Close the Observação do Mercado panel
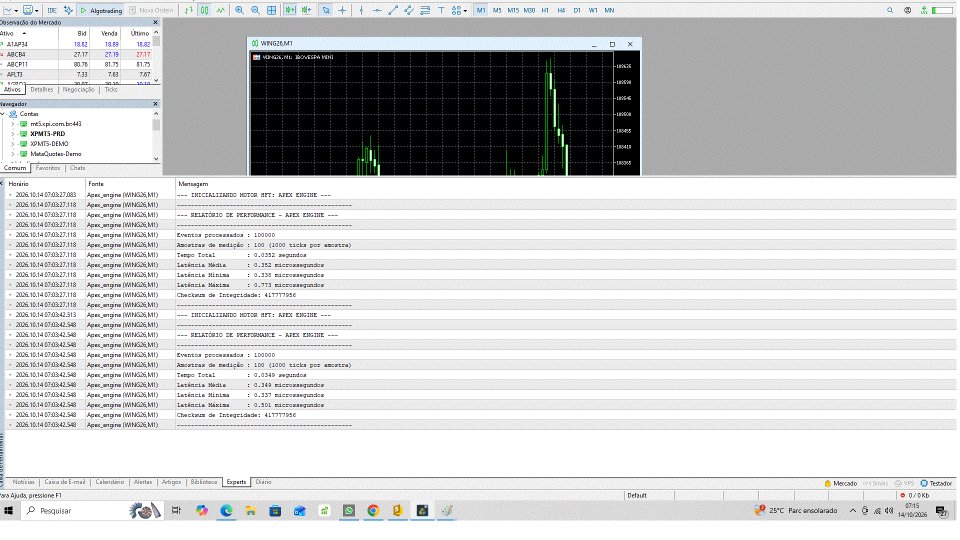 click(155, 22)
